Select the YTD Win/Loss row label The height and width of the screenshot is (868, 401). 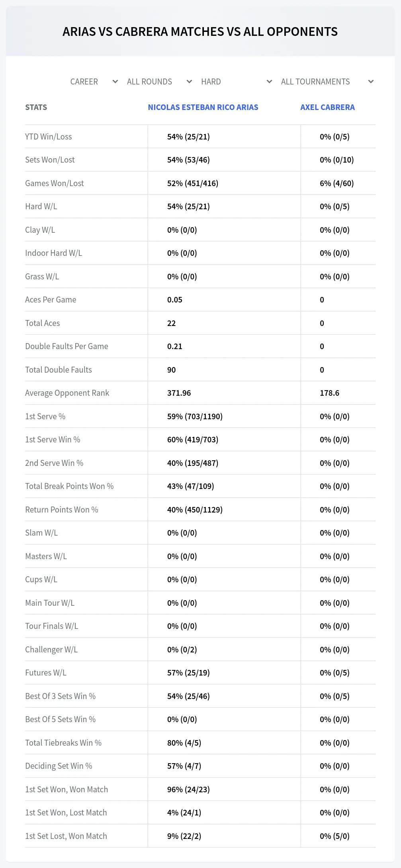pyautogui.click(x=49, y=137)
